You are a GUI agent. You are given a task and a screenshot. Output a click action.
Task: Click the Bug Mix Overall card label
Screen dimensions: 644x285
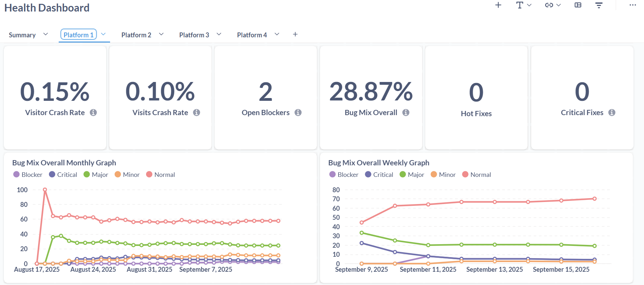coord(371,113)
